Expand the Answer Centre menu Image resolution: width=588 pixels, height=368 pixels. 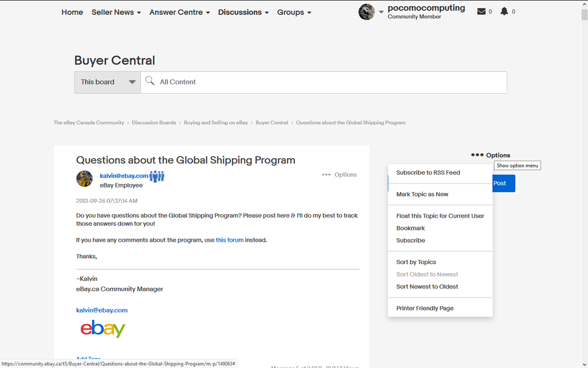point(180,12)
